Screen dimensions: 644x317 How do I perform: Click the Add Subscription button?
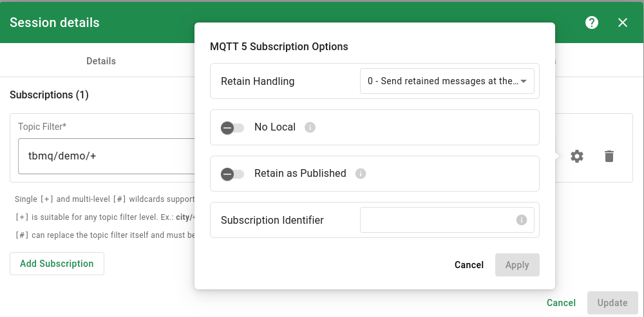coord(57,264)
